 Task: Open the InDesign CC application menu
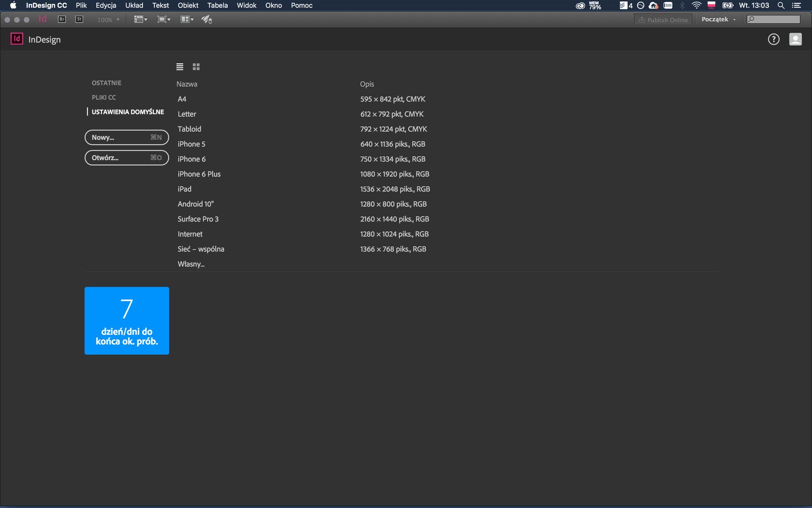pyautogui.click(x=46, y=6)
